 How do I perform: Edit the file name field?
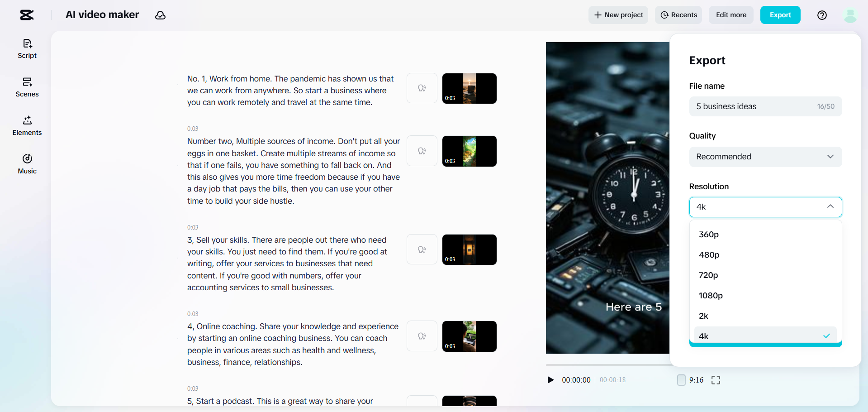click(x=765, y=106)
